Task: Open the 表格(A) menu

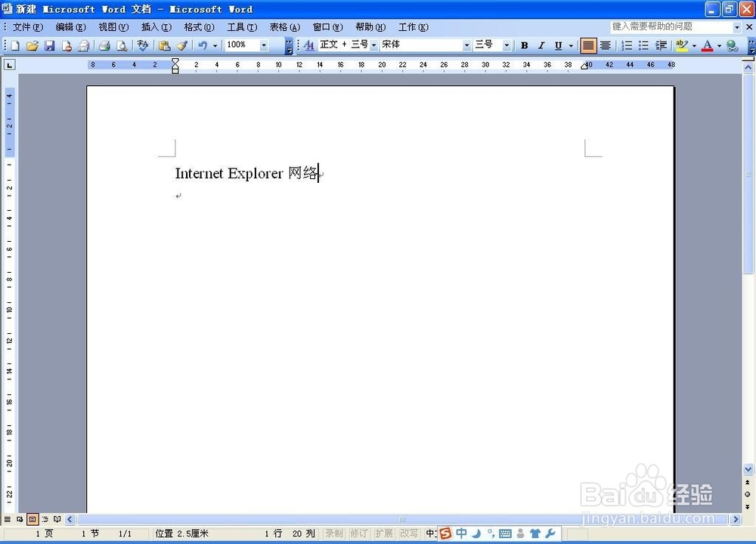Action: (284, 27)
